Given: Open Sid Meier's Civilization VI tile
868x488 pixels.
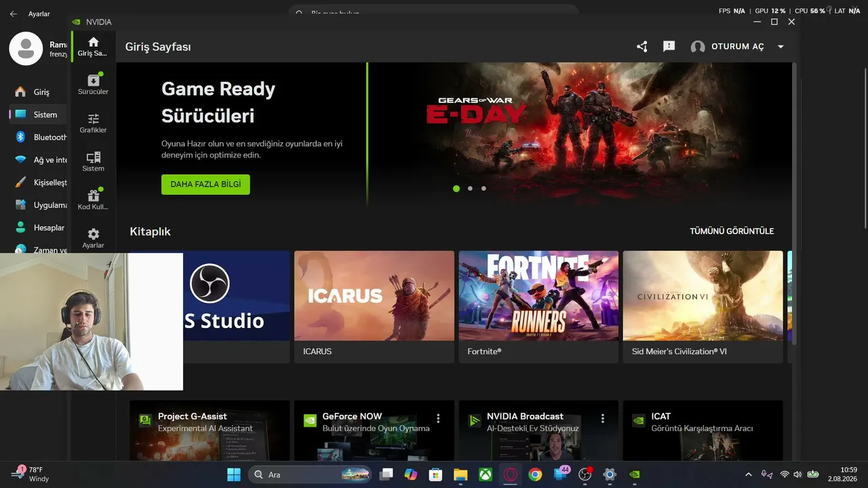Looking at the screenshot, I should click(703, 306).
